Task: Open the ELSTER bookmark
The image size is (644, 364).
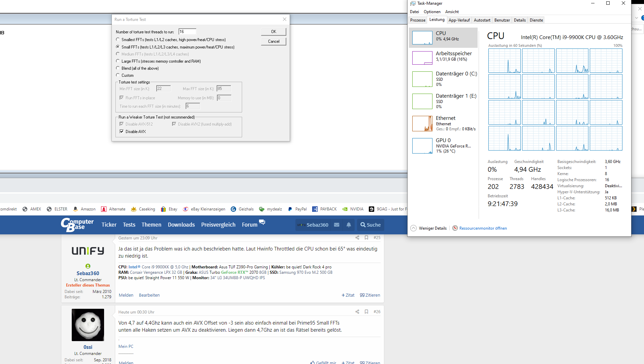Action: point(57,209)
